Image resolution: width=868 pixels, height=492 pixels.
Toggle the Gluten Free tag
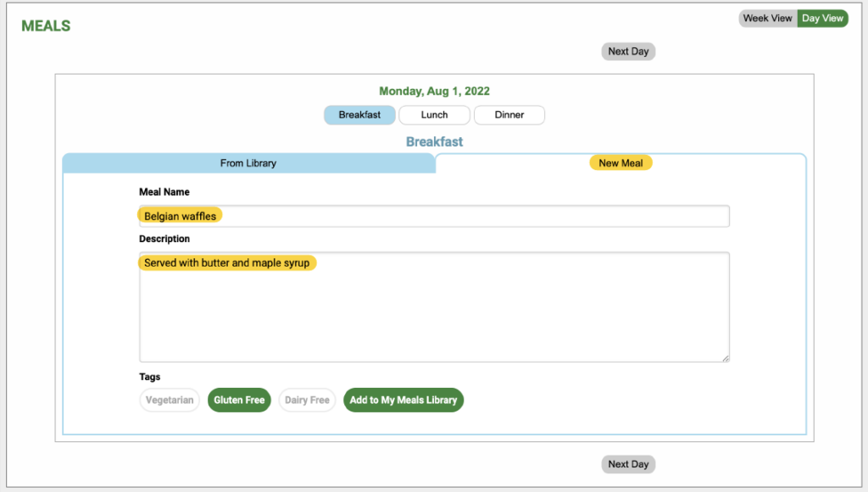coord(239,401)
